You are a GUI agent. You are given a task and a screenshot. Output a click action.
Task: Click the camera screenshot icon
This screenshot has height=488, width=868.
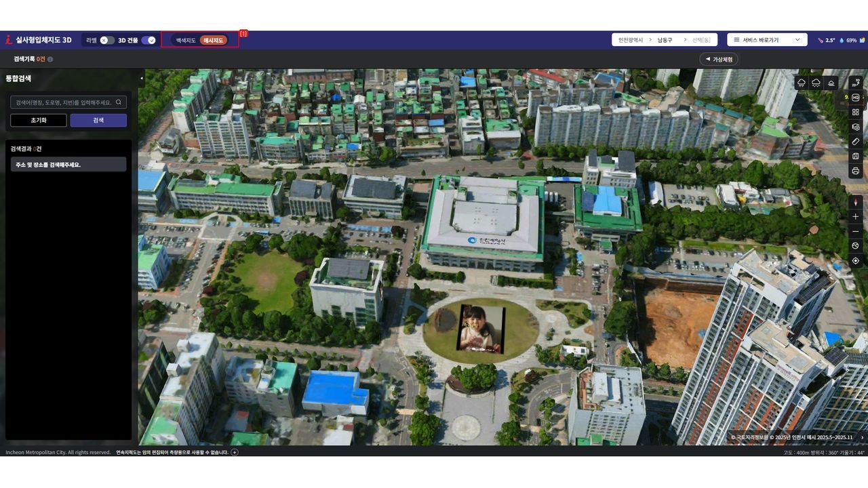pos(855,127)
